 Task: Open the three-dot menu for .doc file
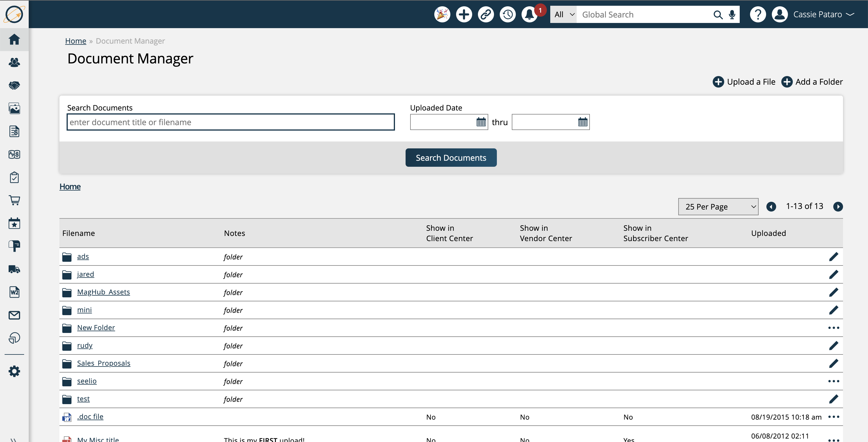tap(833, 417)
